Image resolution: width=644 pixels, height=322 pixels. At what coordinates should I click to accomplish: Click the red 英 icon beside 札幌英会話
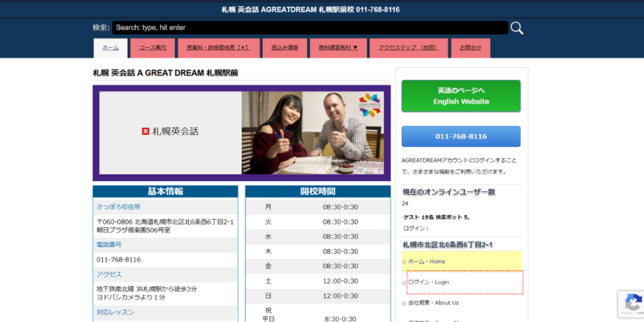pos(145,131)
